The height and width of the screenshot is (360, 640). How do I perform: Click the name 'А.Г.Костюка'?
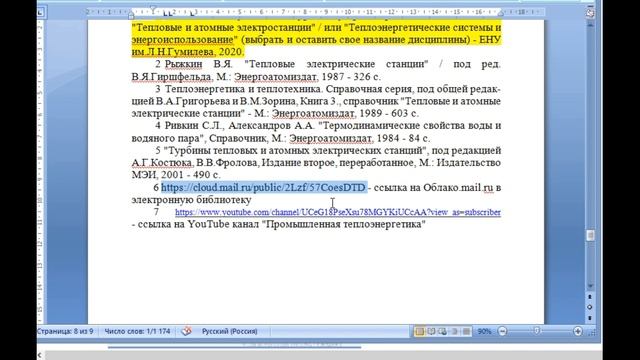(162, 162)
